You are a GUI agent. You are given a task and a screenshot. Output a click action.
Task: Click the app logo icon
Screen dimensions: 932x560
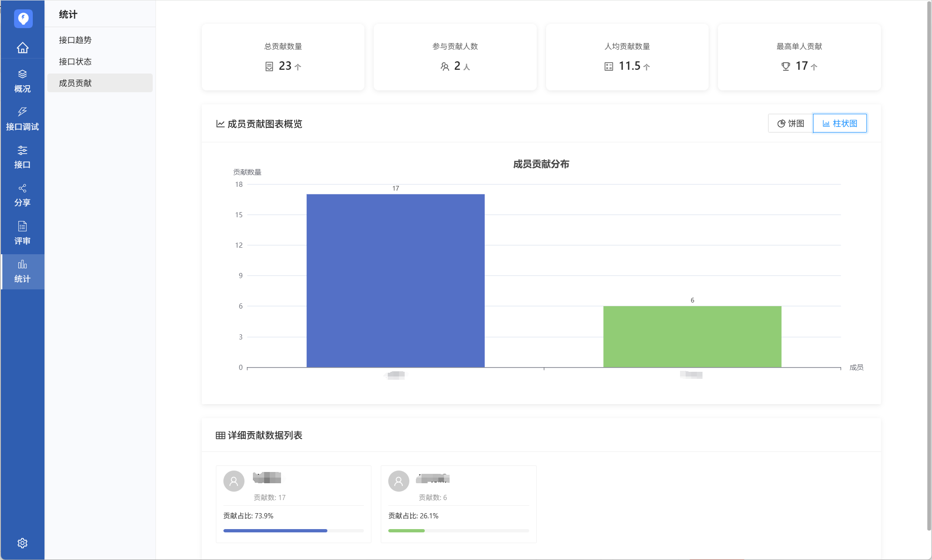tap(23, 19)
